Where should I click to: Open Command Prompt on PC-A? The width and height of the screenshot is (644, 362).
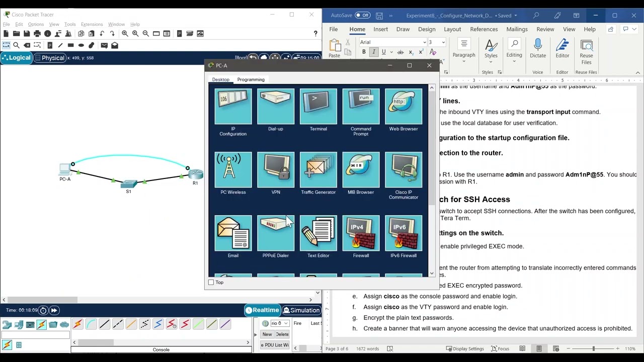(x=361, y=107)
